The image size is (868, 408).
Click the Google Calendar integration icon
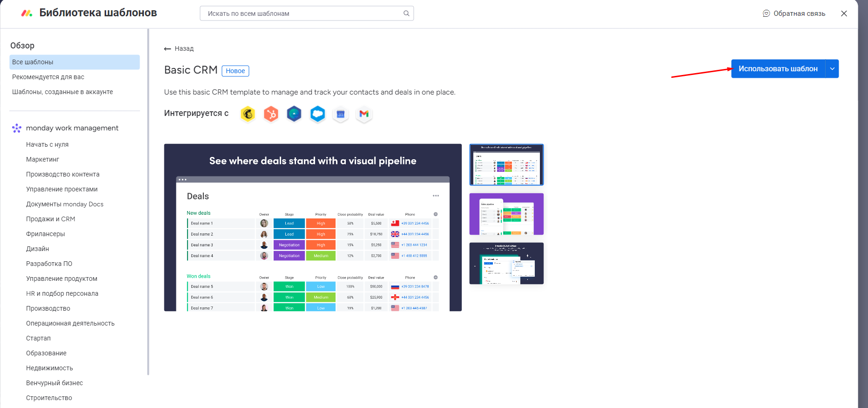341,114
